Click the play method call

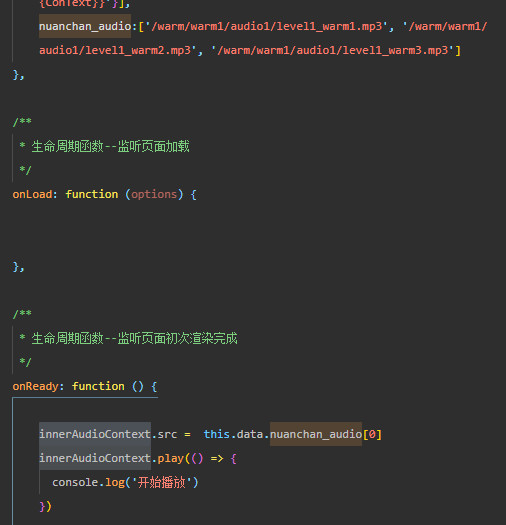[171, 458]
